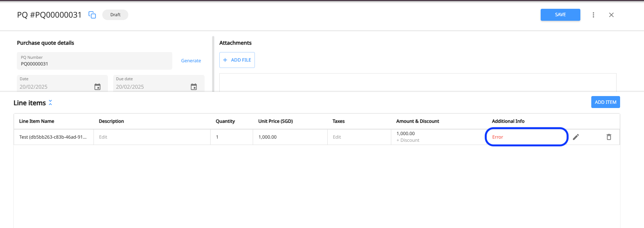Copy the PQ number with duplicate icon
The image size is (644, 228).
coord(92,15)
